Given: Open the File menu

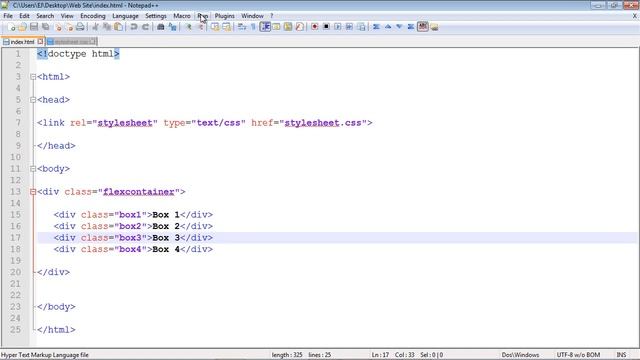Looking at the screenshot, I should click(8, 16).
